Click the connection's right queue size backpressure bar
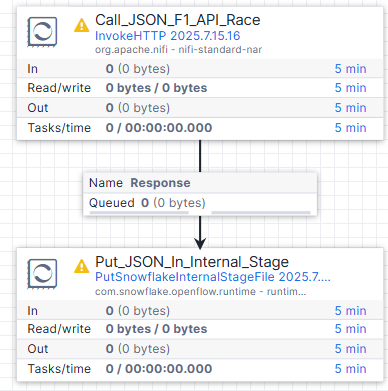Viewport: 388px width, 391px height. (261, 212)
